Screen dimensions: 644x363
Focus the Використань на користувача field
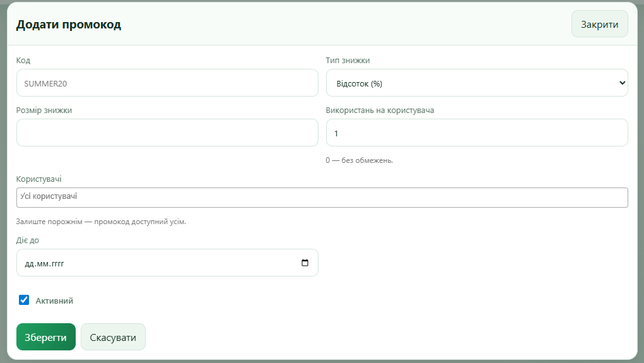[477, 133]
